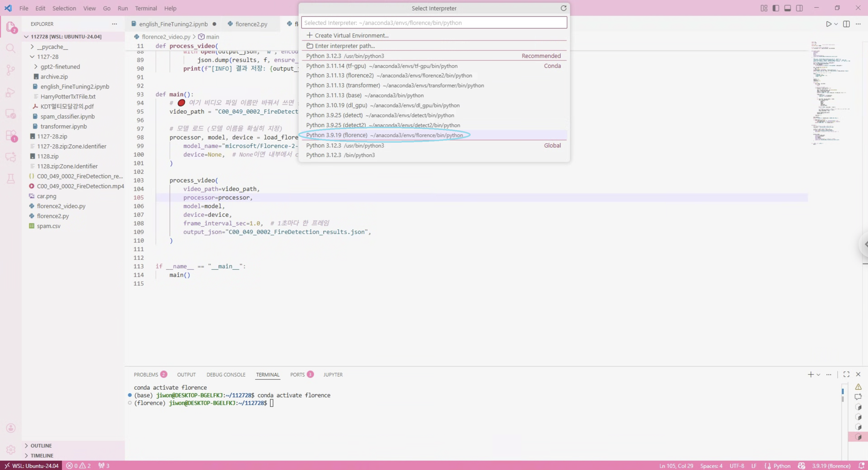Screen dimensions: 868x470
Task: Expand the __pycache__ folder
Action: [52, 47]
